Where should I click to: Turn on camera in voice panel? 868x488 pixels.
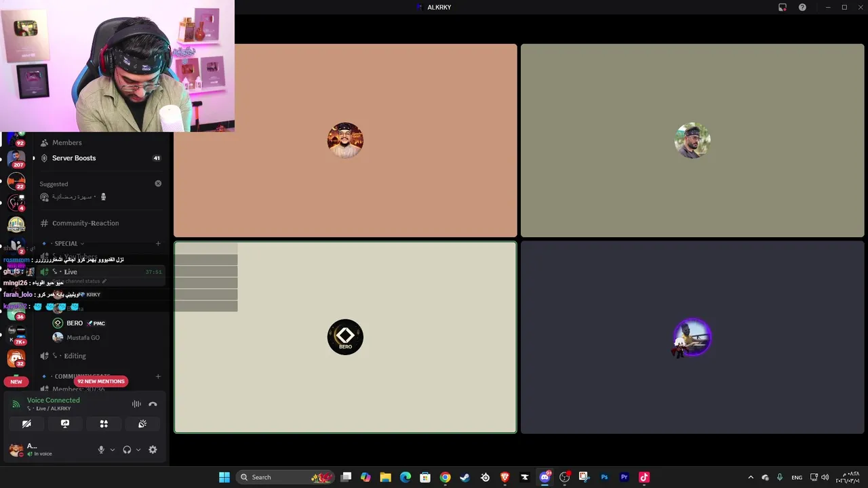click(26, 424)
